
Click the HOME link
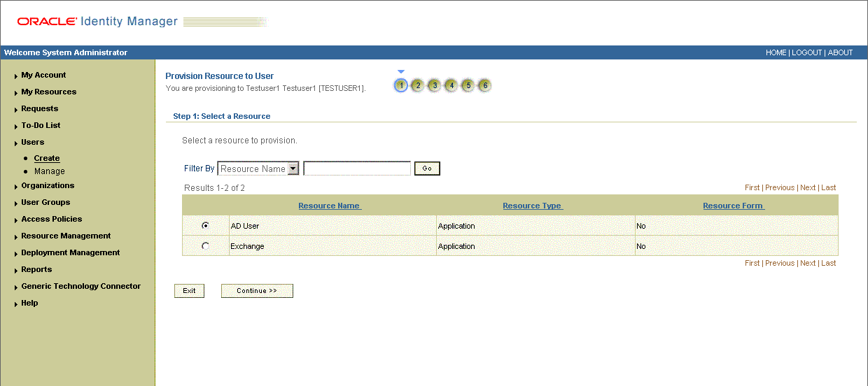pos(776,52)
